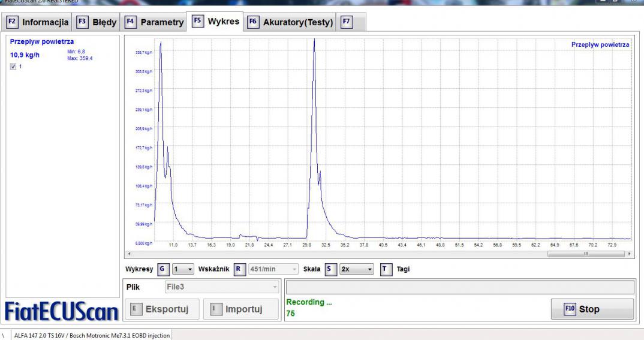Image resolution: width=644 pixels, height=340 pixels.
Task: Click the horizontal graph scrollbar thumb
Action: point(586,254)
